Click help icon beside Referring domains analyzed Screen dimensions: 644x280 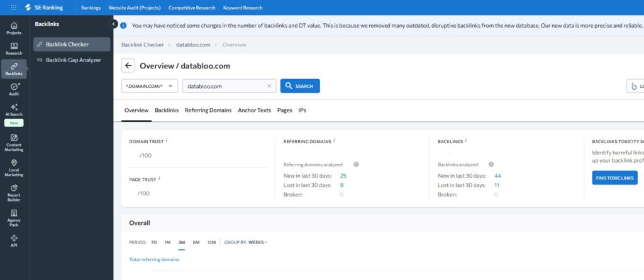click(356, 164)
